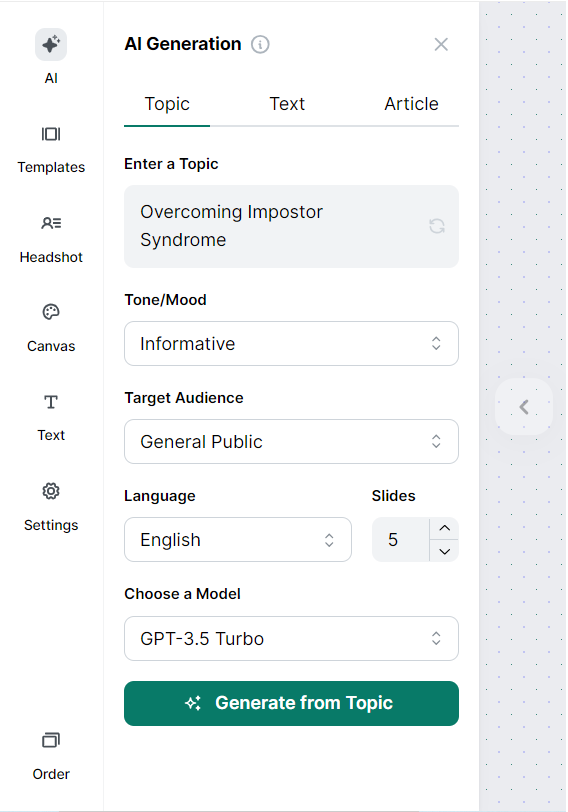Collapse the panel with left chevron
The image size is (568, 812).
524,407
